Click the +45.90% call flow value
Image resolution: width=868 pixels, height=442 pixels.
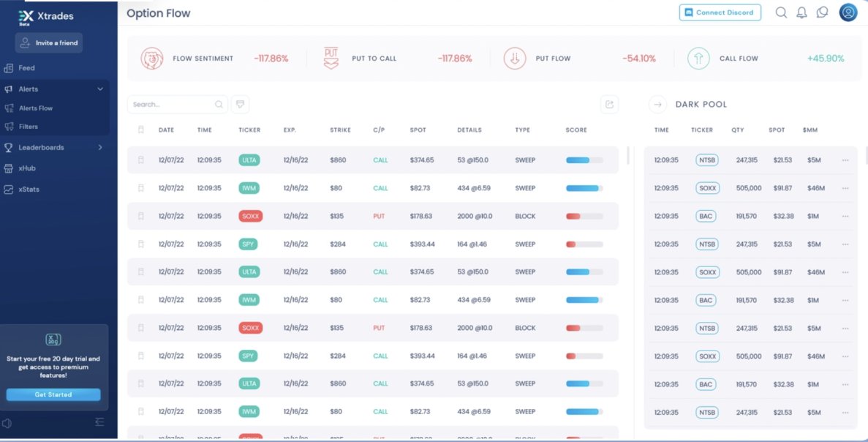click(826, 58)
